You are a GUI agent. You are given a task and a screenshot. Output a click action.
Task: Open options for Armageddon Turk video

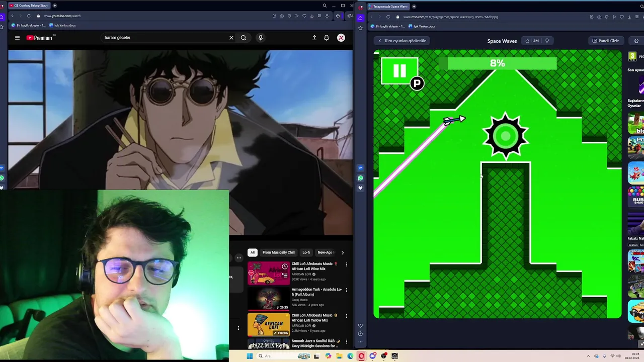coord(346,290)
